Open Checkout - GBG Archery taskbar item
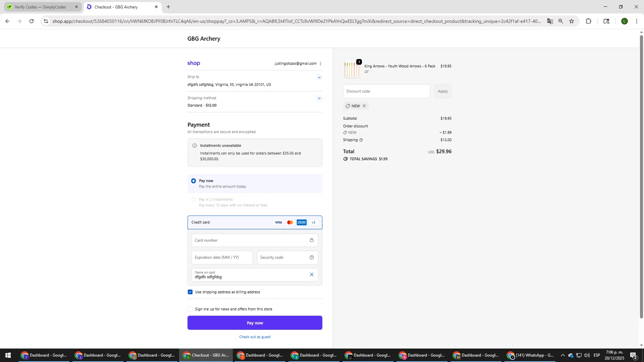644x362 pixels. coord(206,355)
